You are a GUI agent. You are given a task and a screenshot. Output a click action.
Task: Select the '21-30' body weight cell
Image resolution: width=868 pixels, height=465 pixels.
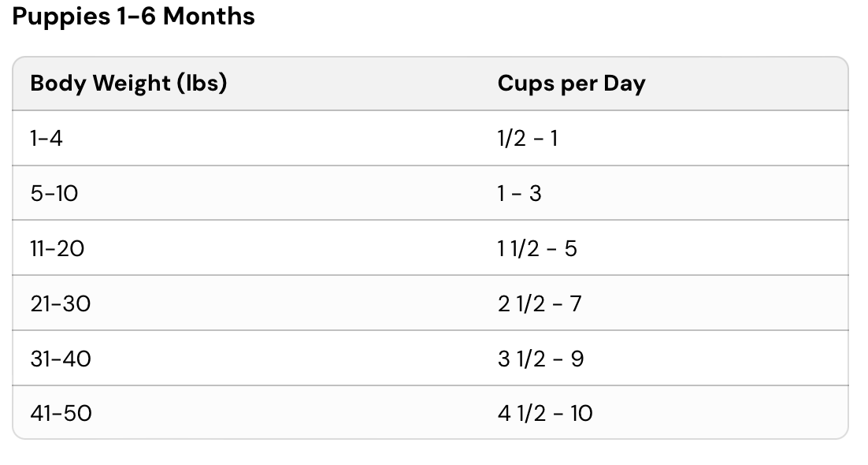pos(61,303)
